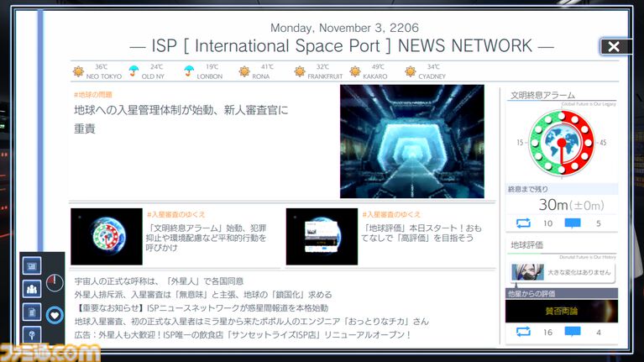Click the CYADNEY sun weather icon
Screen dimensions: 644x362
tap(411, 71)
